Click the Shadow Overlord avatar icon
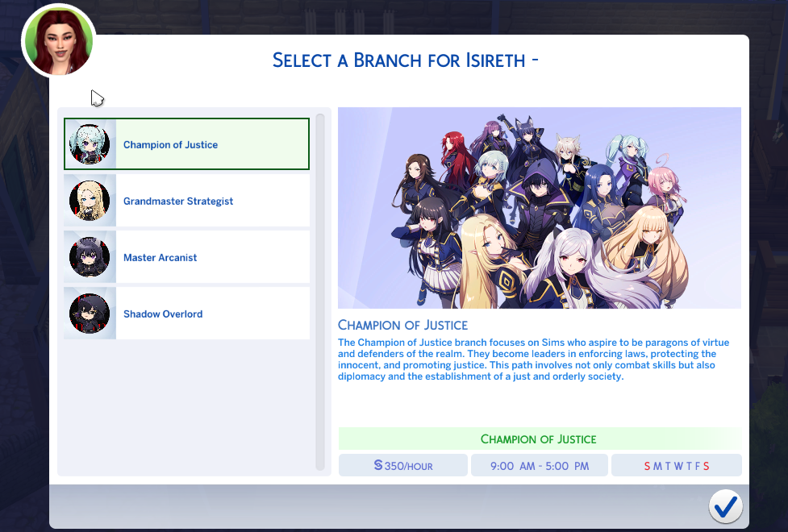 tap(90, 314)
